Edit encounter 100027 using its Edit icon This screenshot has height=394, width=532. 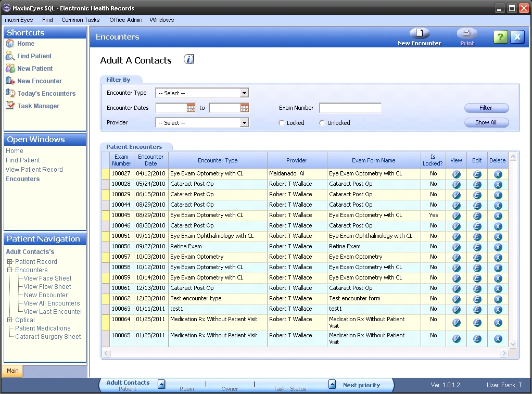coord(477,174)
